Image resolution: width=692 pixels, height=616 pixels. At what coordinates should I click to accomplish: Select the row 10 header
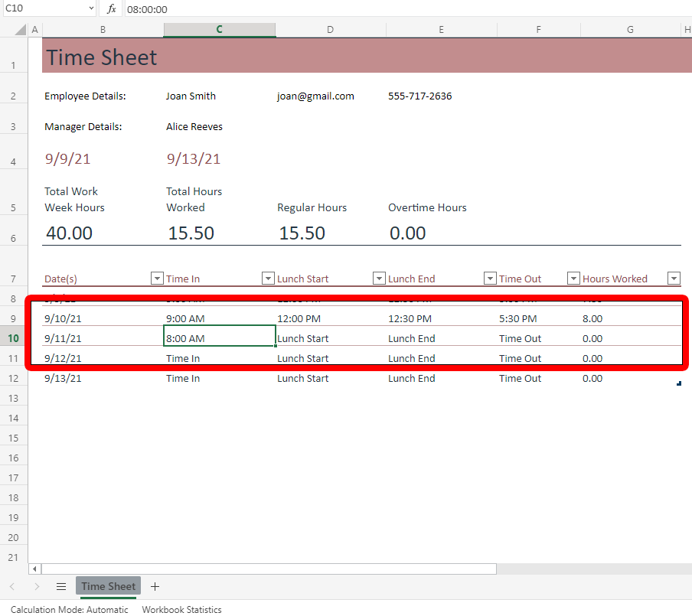pos(13,338)
